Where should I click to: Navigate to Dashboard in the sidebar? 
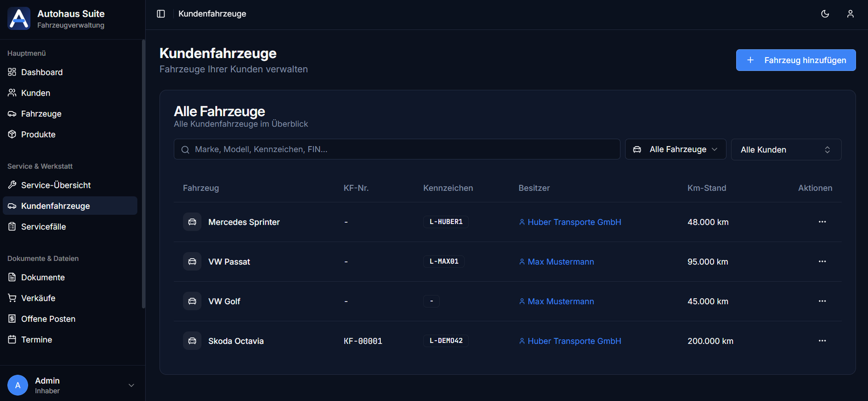coord(42,72)
